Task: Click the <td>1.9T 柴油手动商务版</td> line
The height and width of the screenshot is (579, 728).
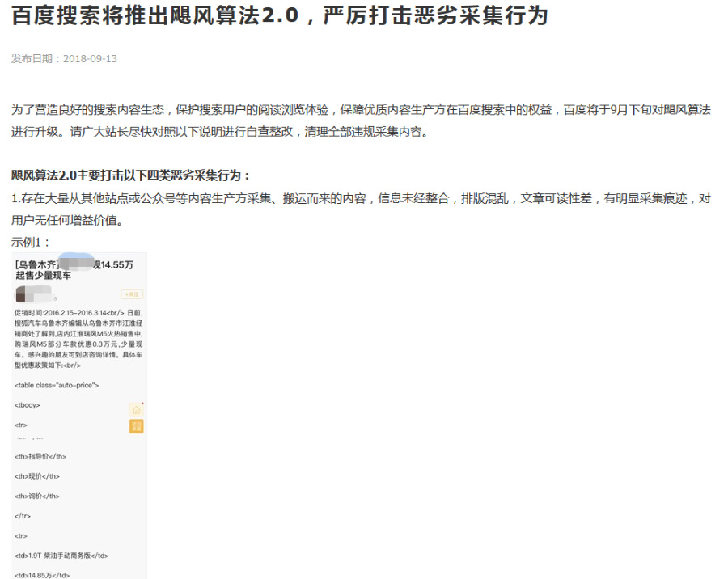Action: [61, 556]
